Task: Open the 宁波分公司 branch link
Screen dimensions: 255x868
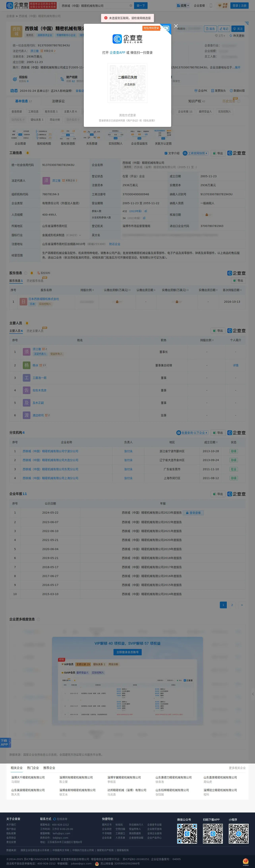Action: coord(50,451)
